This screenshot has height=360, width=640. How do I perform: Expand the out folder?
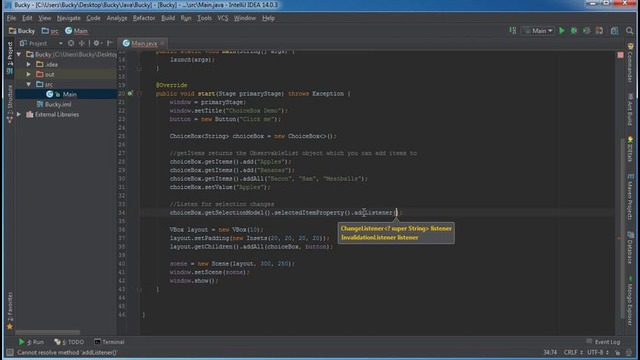[29, 74]
